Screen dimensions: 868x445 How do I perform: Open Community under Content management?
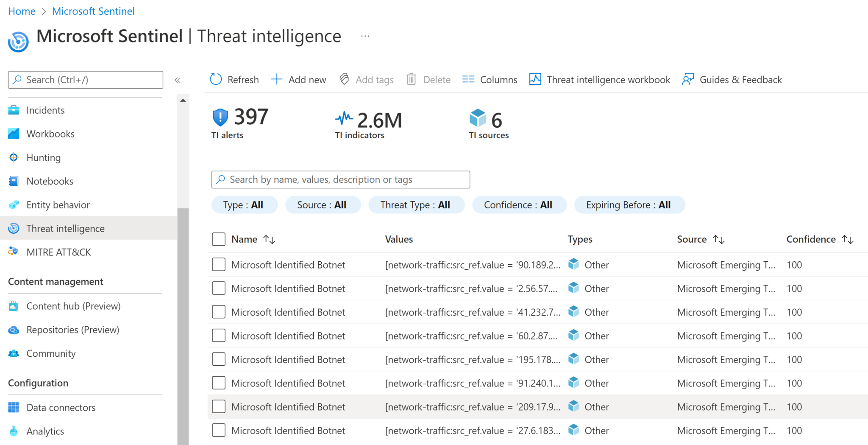[51, 353]
